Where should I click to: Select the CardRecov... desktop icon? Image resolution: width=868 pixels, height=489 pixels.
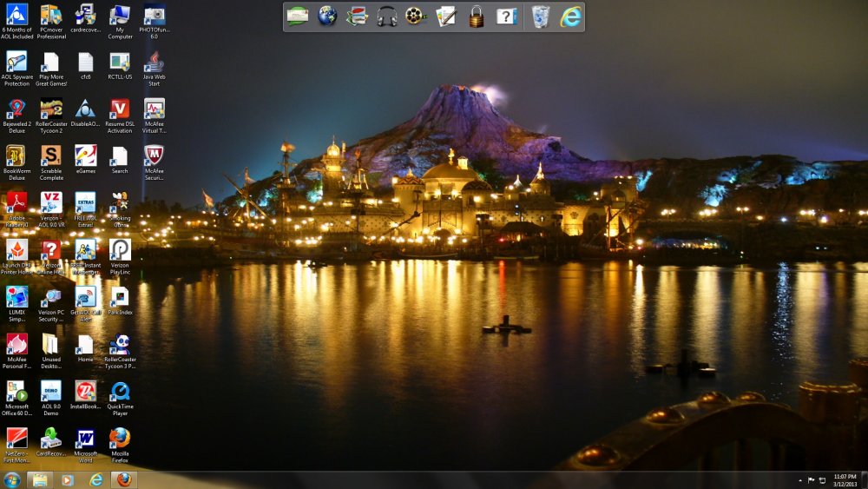pyautogui.click(x=51, y=442)
